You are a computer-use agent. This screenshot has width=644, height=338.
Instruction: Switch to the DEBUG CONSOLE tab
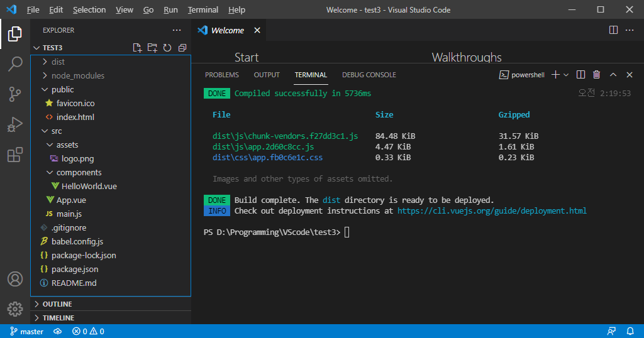coord(369,75)
